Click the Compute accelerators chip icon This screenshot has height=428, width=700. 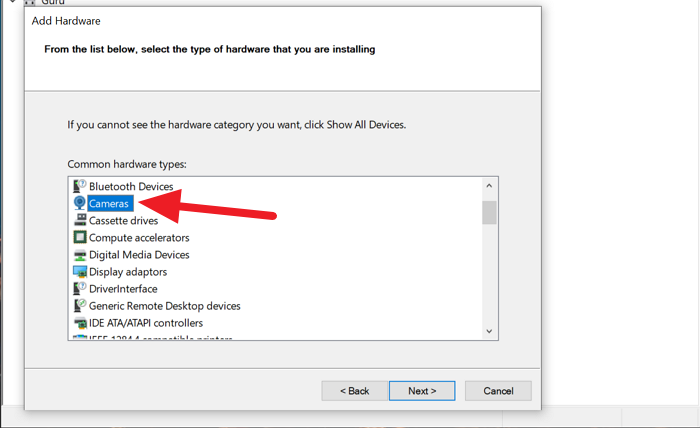[80, 237]
